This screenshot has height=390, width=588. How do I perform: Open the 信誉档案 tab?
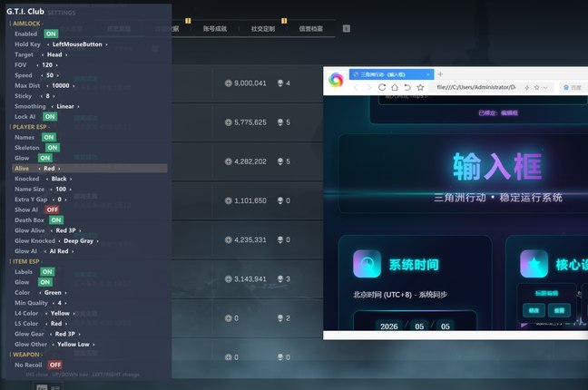pyautogui.click(x=311, y=28)
